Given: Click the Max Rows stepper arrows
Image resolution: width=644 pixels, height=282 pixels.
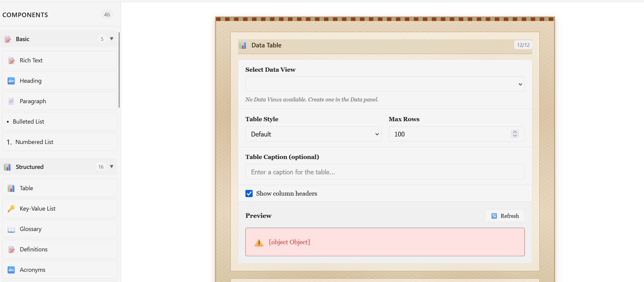Looking at the screenshot, I should tap(515, 134).
